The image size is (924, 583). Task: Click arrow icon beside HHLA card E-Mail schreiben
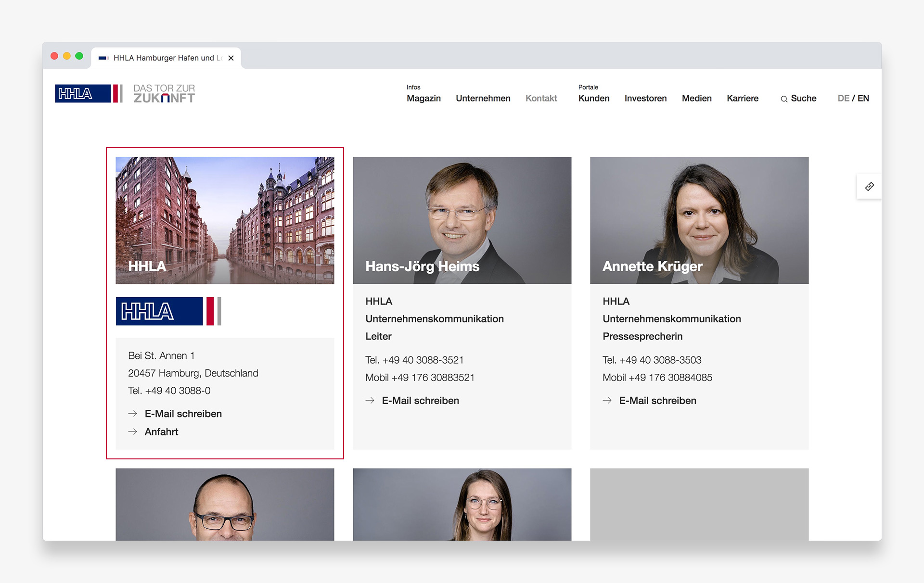[x=133, y=414]
